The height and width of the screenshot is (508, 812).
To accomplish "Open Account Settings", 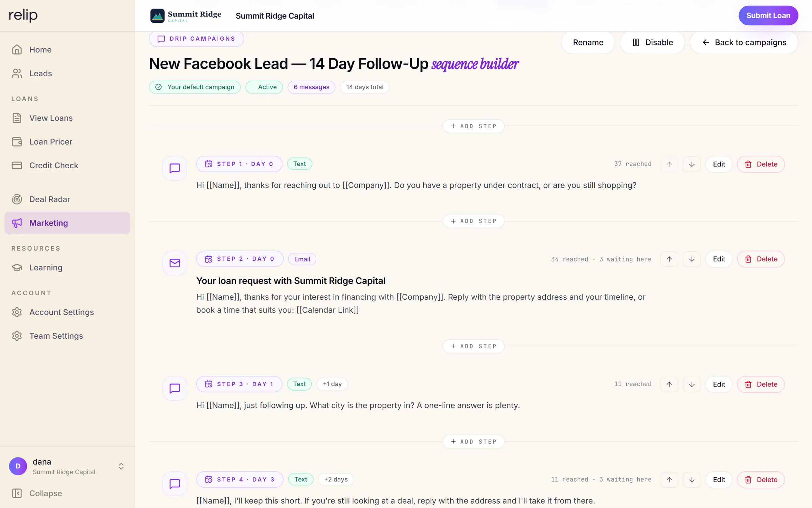I will 67,312.
